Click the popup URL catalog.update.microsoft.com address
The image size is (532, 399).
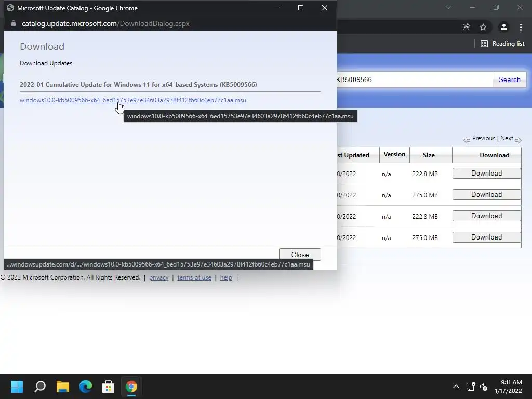click(105, 24)
